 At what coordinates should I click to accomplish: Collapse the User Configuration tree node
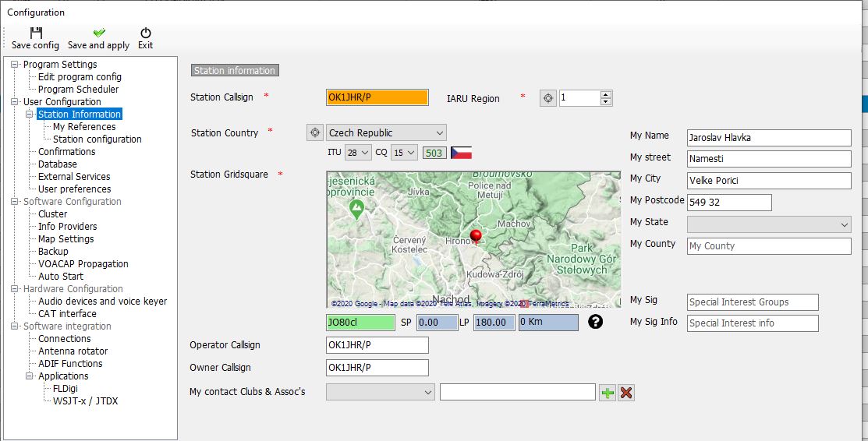point(14,102)
